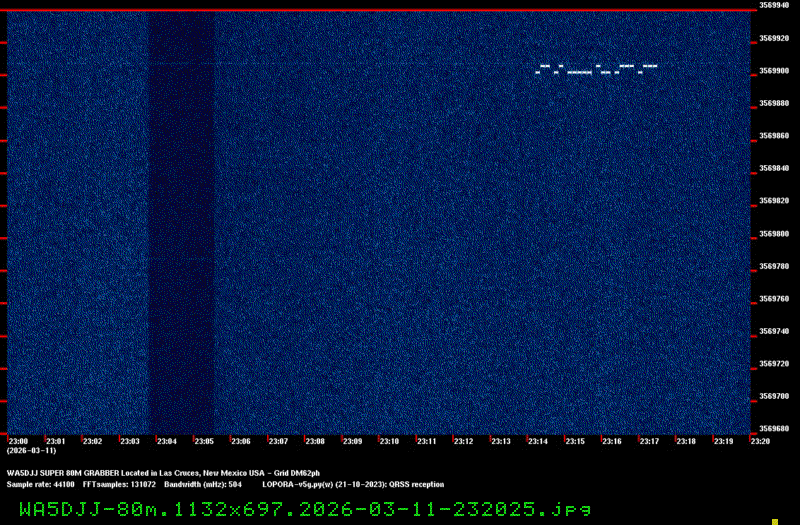Click the 23:20 time label
The height and width of the screenshot is (525, 800).
tap(760, 441)
